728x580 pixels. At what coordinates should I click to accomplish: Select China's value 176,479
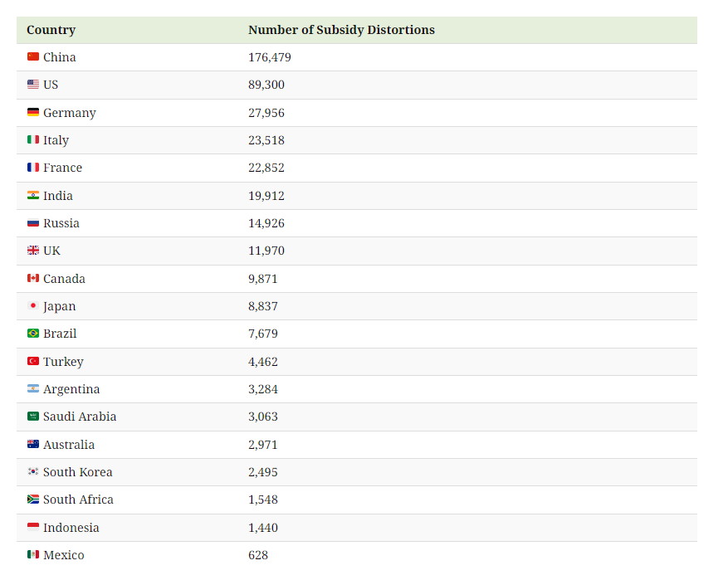[x=269, y=57]
